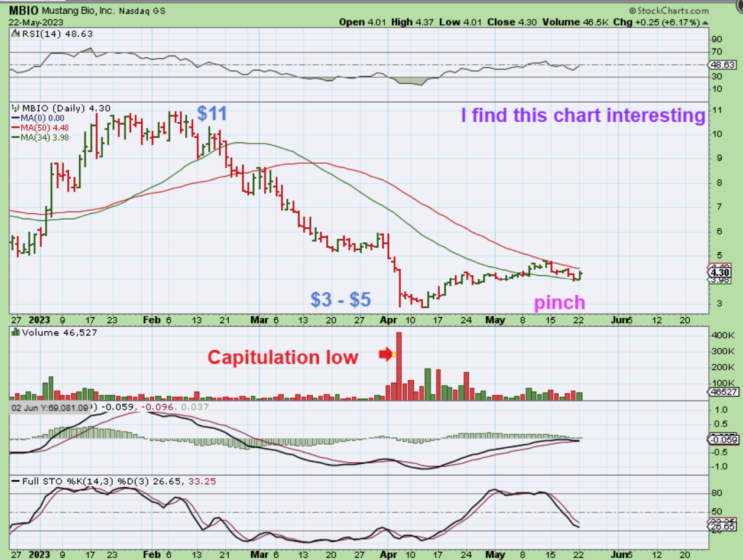Click the 48.63 value tag on RSI axis
The height and width of the screenshot is (560, 743).
pyautogui.click(x=723, y=64)
